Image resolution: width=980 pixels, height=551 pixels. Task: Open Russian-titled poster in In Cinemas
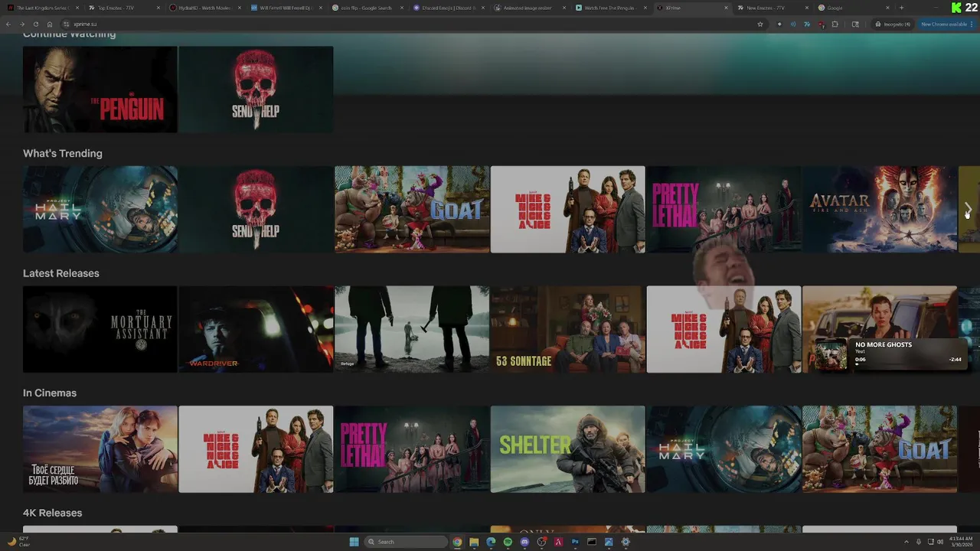100,449
